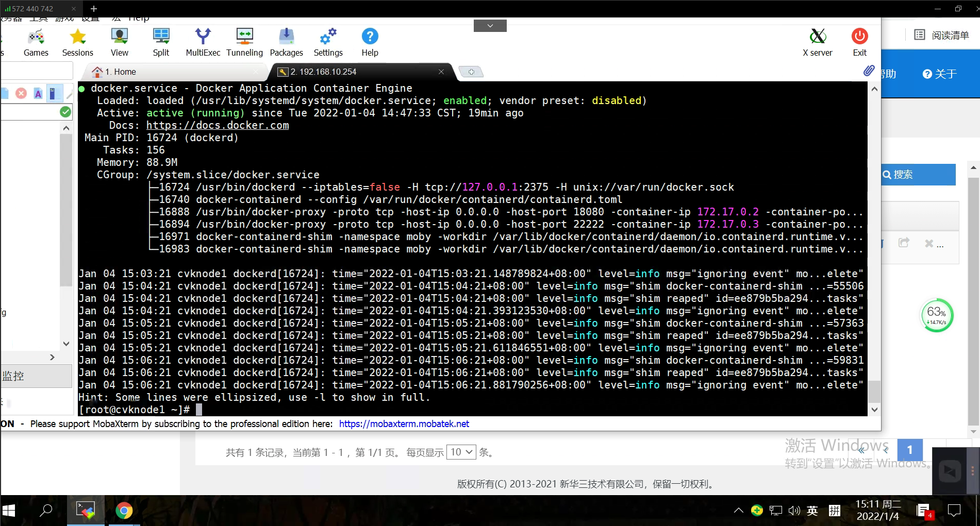Open the Packages icon
Viewport: 980px width, 526px height.
click(286, 41)
